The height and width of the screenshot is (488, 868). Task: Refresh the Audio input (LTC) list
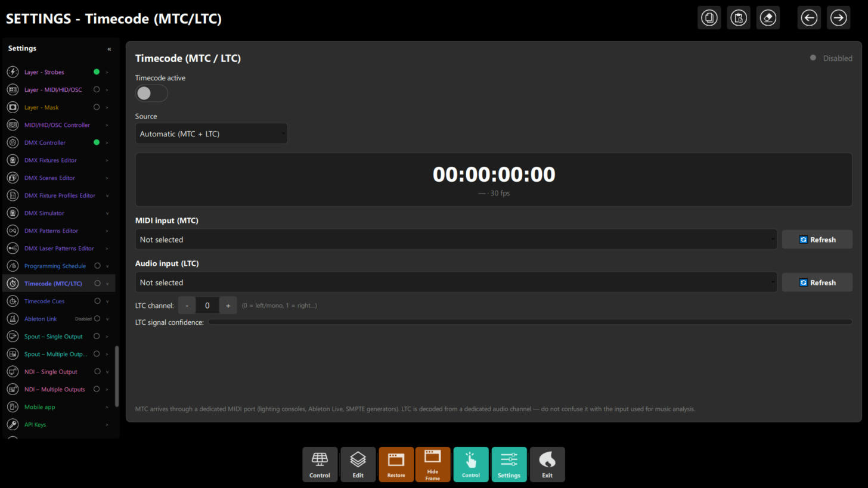point(817,282)
